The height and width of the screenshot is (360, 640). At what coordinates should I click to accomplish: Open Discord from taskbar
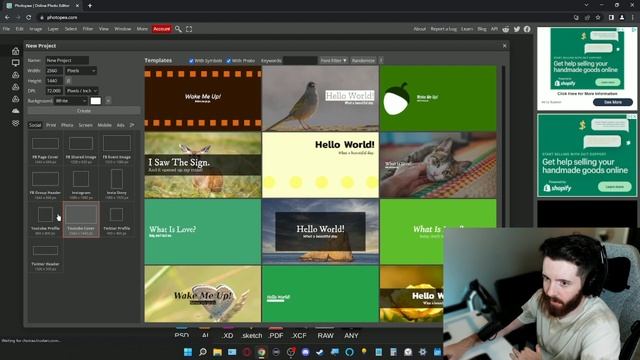pos(305,352)
